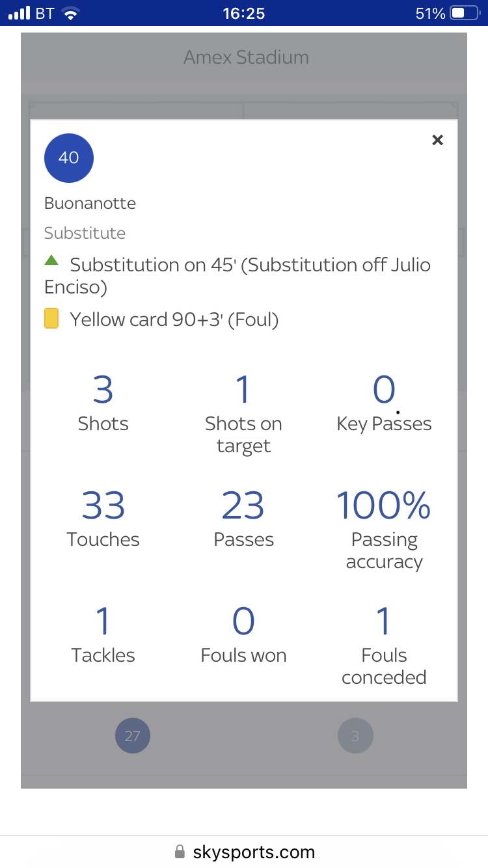
Task: Tap the 16:25 clock in the status bar
Action: click(x=244, y=13)
